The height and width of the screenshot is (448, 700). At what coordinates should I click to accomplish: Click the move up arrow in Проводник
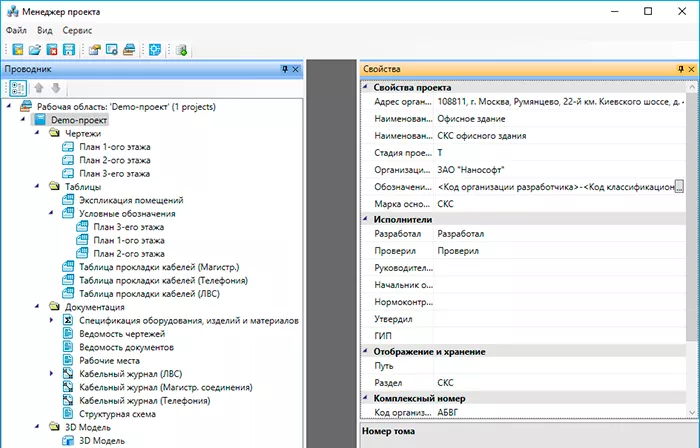(x=39, y=88)
